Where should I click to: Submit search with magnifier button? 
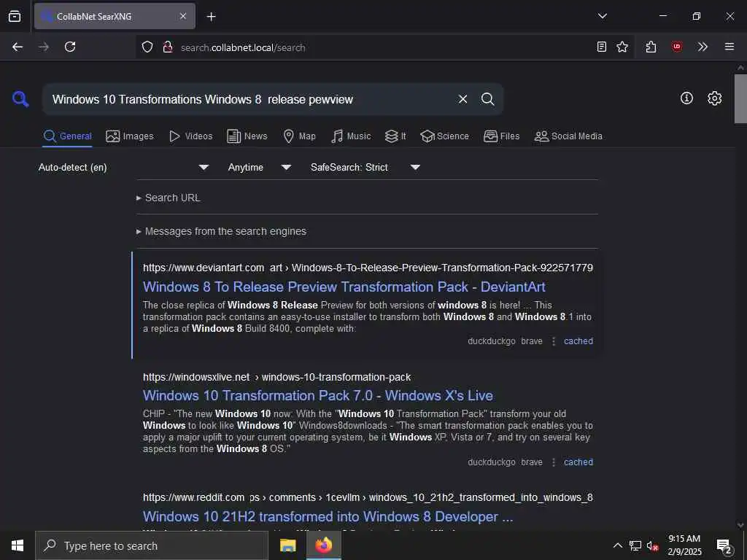[487, 99]
